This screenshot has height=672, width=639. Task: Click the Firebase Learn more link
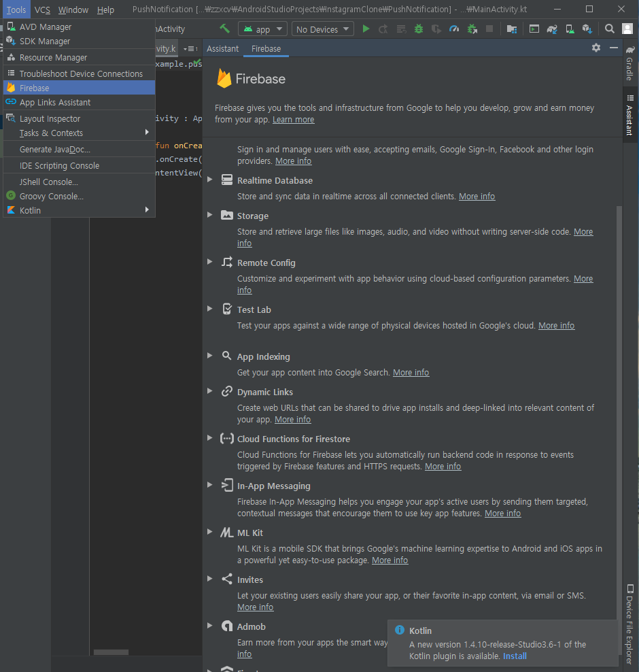tap(294, 120)
